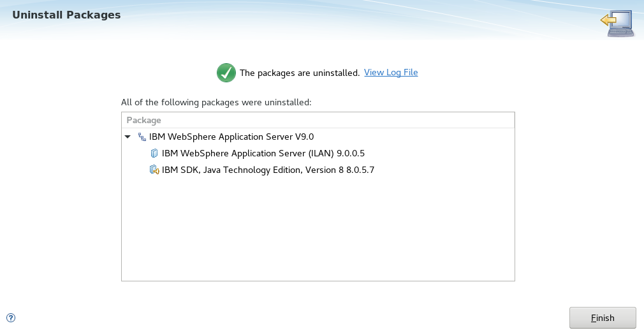644x335 pixels.
Task: Click the blue package icon for ILAN entry
Action: point(154,153)
